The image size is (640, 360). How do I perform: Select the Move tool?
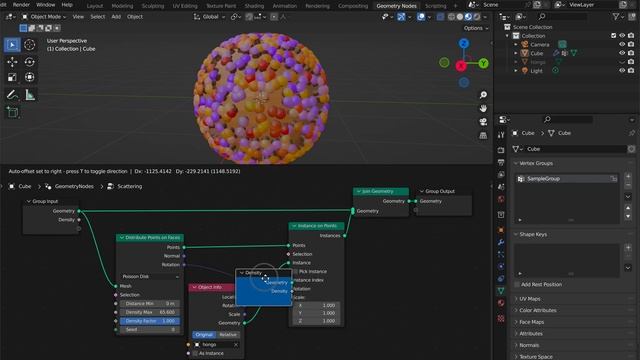pyautogui.click(x=12, y=62)
